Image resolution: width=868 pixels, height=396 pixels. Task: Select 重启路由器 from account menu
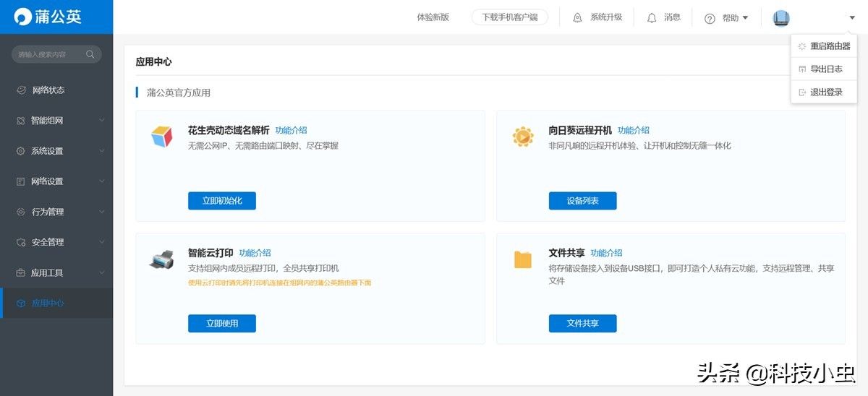pos(824,46)
